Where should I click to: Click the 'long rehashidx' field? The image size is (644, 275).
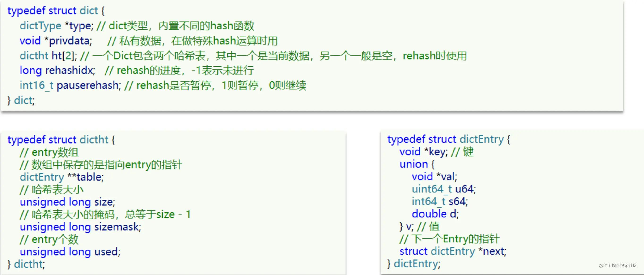pyautogui.click(x=57, y=71)
